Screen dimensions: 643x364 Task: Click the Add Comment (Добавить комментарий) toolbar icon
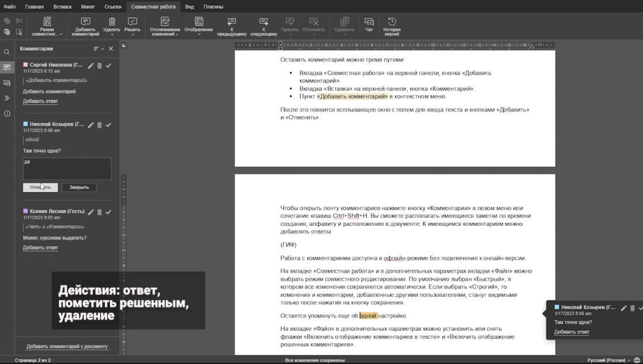coord(85,22)
